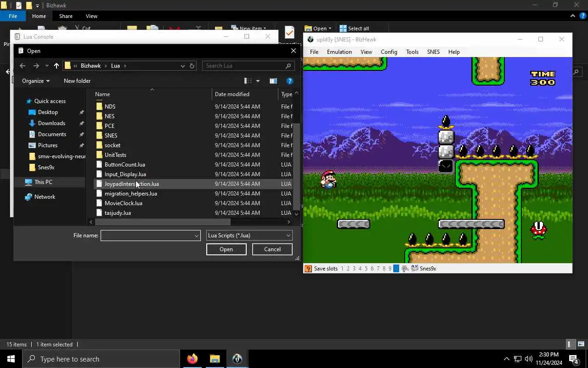
Task: Expand the address bar path history
Action: click(182, 66)
